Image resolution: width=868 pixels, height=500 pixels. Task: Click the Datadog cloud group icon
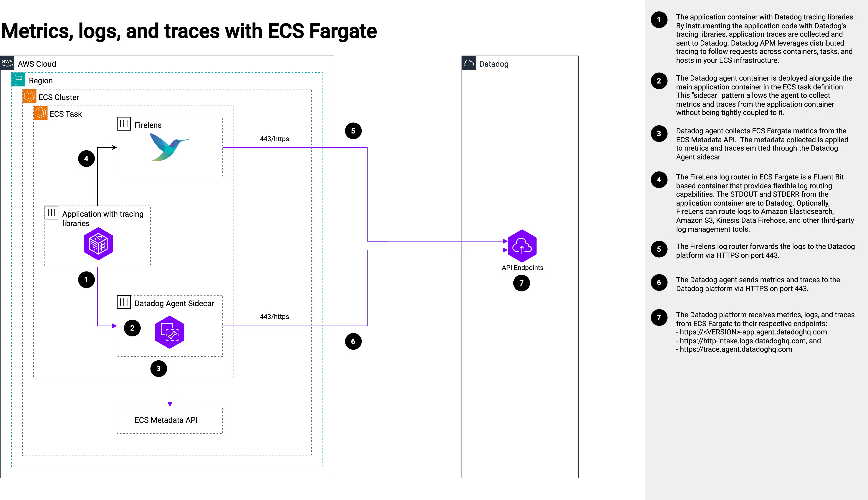469,63
